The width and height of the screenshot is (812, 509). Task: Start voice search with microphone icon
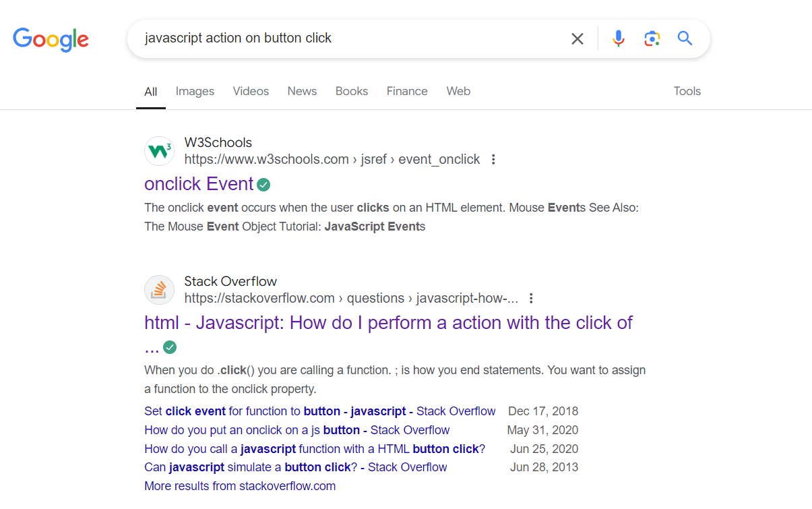tap(619, 38)
